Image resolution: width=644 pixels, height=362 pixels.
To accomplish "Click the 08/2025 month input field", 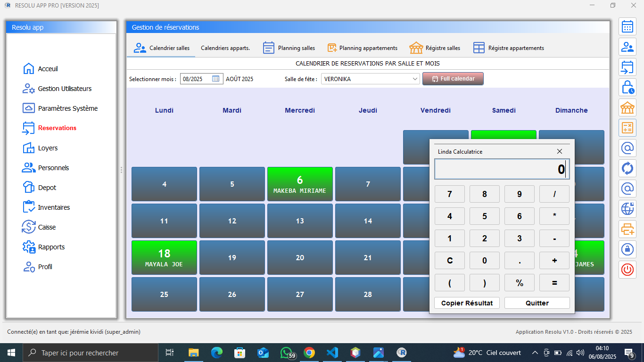I will 196,78.
